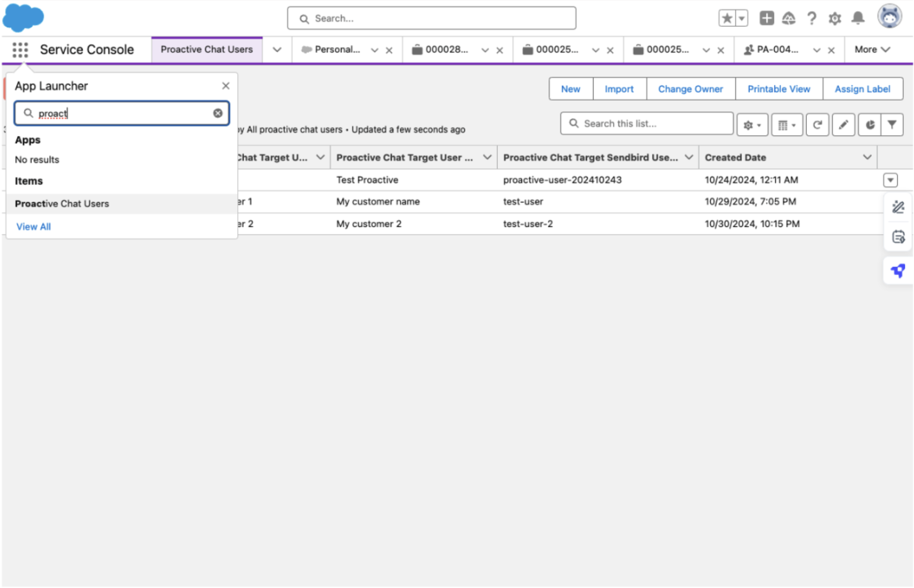Click the New button
This screenshot has width=914, height=588.
pyautogui.click(x=571, y=89)
